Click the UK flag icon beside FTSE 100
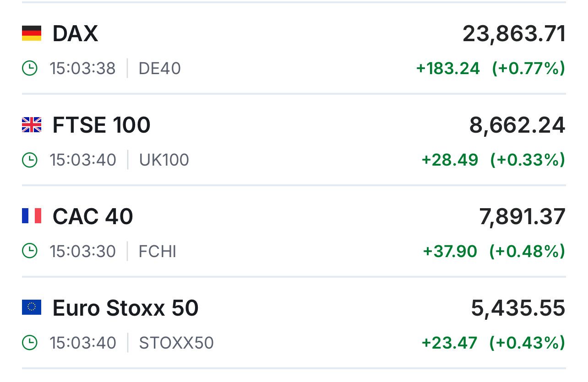This screenshot has width=588, height=382. (x=32, y=125)
